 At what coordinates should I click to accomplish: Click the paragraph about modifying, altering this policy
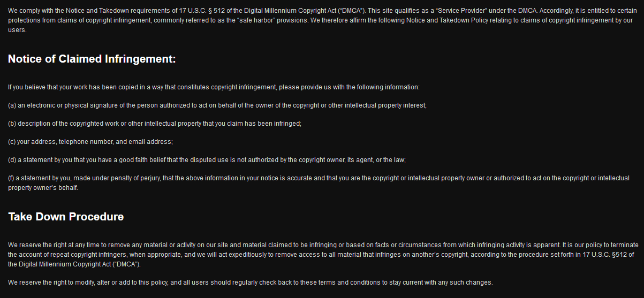tap(250, 282)
